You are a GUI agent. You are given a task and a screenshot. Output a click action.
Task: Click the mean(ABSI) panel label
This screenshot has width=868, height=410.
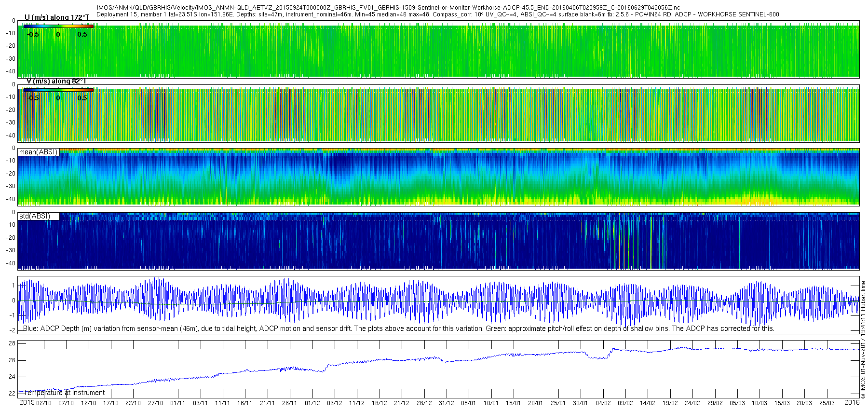point(38,152)
